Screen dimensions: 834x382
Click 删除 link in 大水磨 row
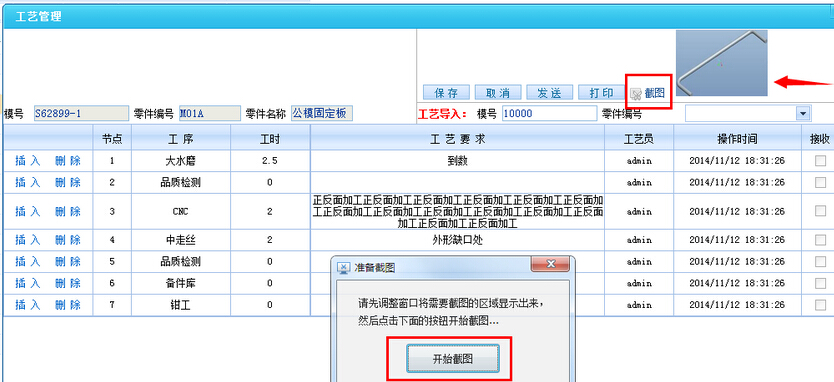(x=68, y=161)
